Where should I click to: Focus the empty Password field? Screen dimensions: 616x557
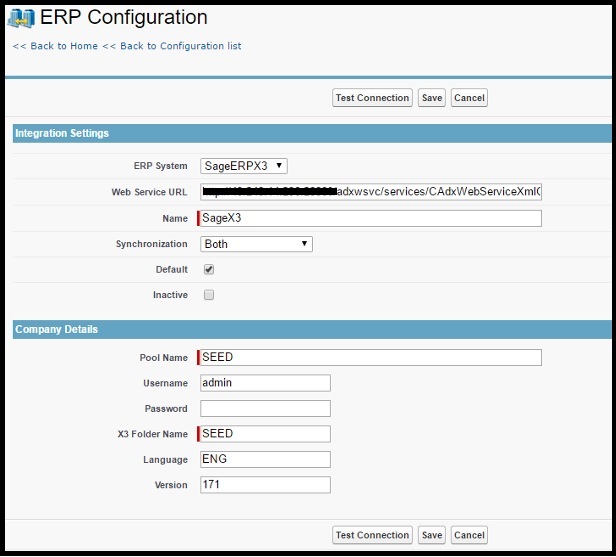(265, 409)
